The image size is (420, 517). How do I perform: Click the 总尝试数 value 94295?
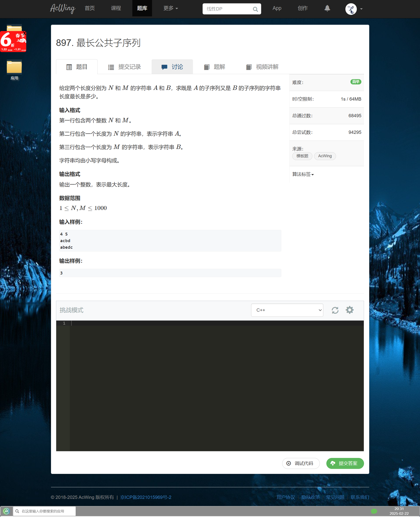(x=355, y=132)
